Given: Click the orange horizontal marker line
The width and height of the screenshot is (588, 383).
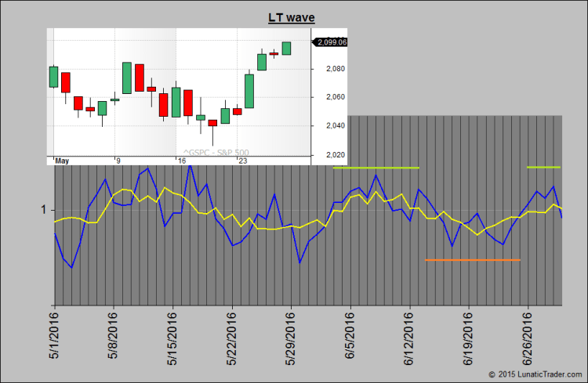Looking at the screenshot, I should click(x=473, y=260).
